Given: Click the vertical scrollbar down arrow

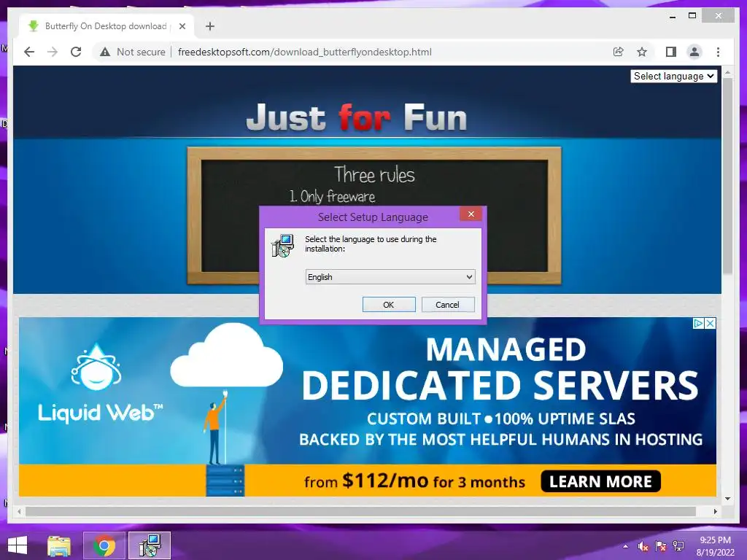Looking at the screenshot, I should 727,499.
